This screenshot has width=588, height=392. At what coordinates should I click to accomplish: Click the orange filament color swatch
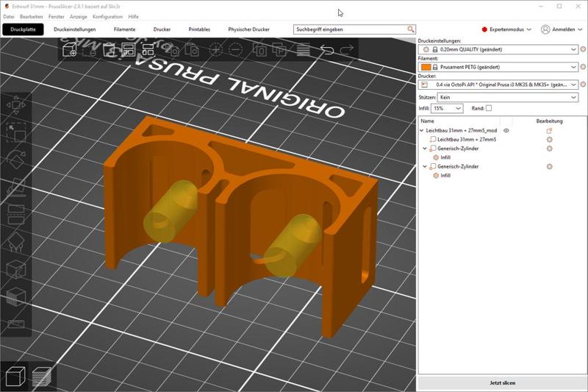(x=426, y=67)
